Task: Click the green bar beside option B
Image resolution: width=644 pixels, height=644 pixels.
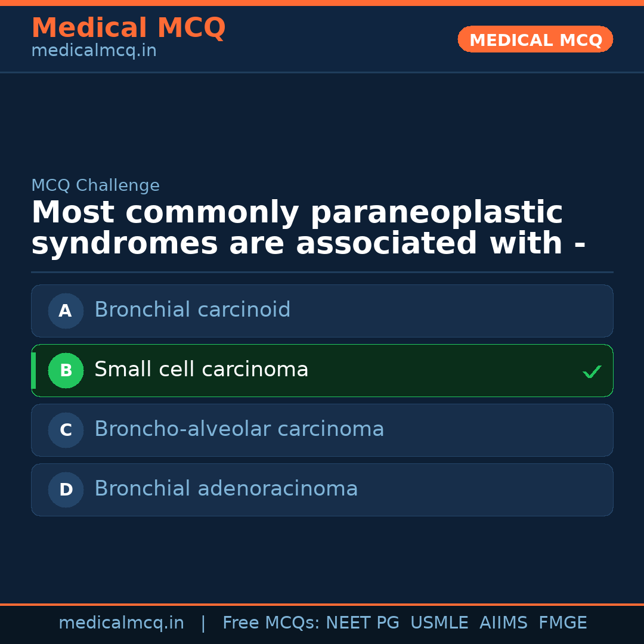Action: pyautogui.click(x=33, y=370)
